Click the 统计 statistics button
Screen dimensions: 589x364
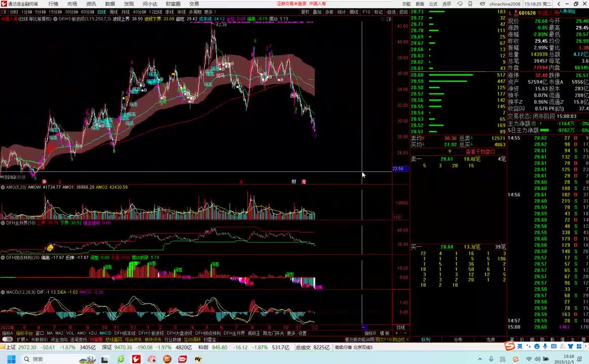pyautogui.click(x=341, y=12)
